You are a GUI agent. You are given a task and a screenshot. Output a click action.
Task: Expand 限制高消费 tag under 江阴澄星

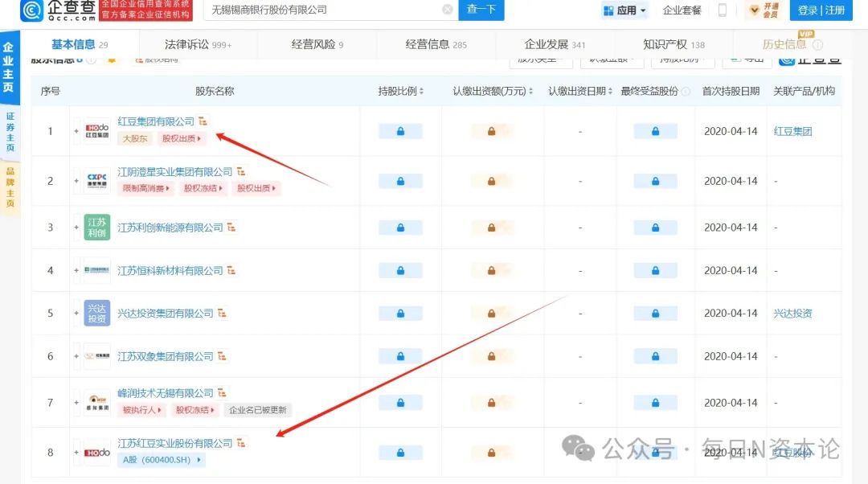(x=145, y=188)
